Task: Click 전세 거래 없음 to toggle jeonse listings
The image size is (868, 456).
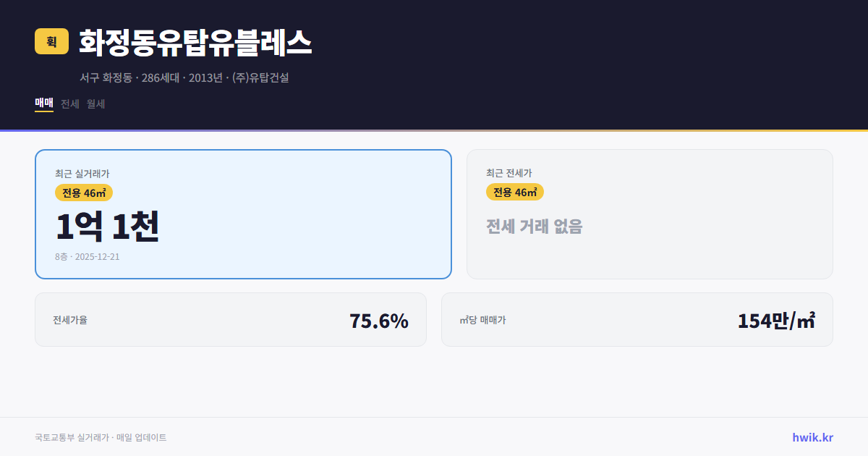Action: point(535,227)
